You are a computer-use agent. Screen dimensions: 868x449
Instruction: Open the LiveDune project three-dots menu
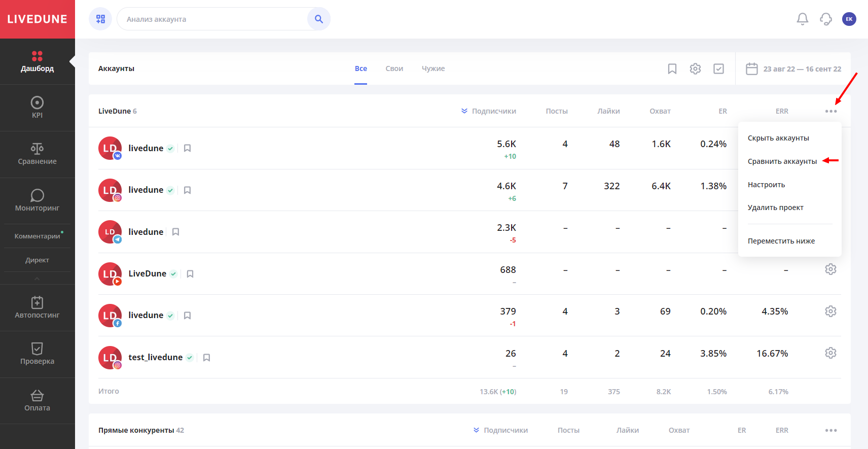point(831,111)
